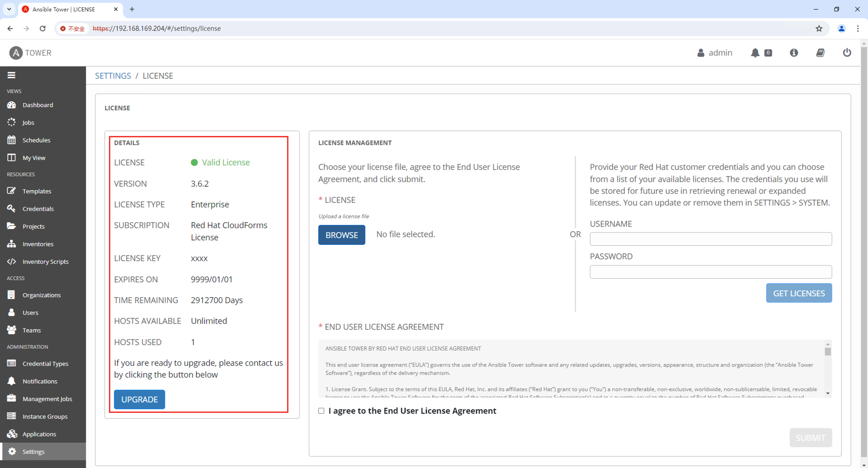Check I agree to End User License Agreement
The image size is (868, 468).
tap(321, 411)
